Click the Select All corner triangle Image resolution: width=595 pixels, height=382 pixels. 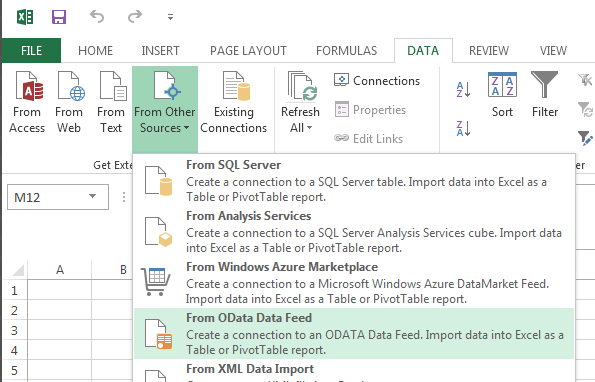18,270
